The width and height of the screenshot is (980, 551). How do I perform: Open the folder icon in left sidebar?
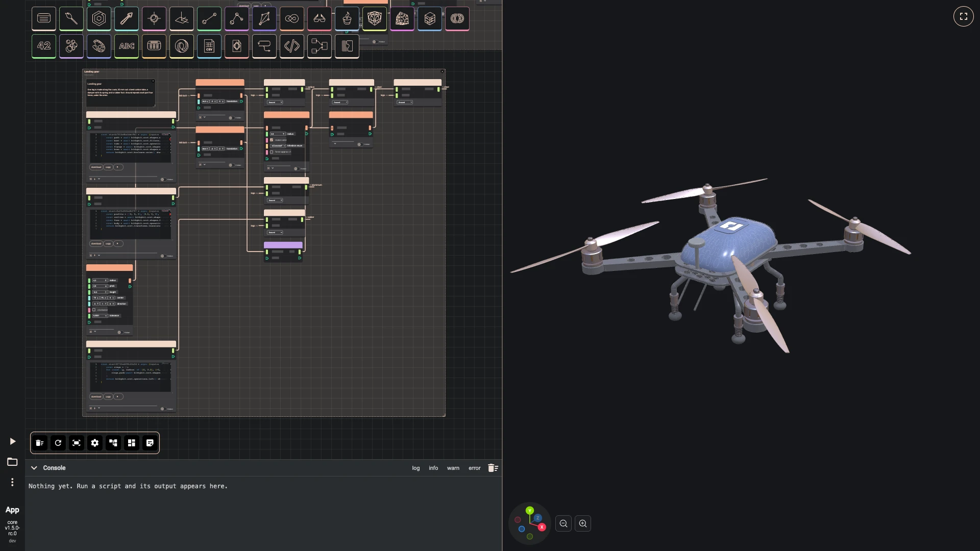coord(12,462)
